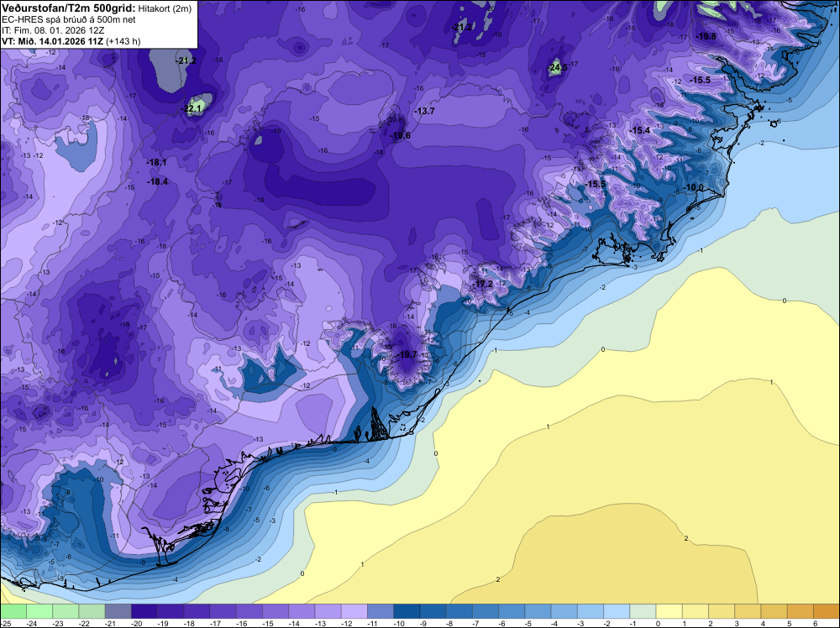Screen dimensions: 840x628
Task: Click the "-18.4" temperature label on the map
Action: coord(158,181)
